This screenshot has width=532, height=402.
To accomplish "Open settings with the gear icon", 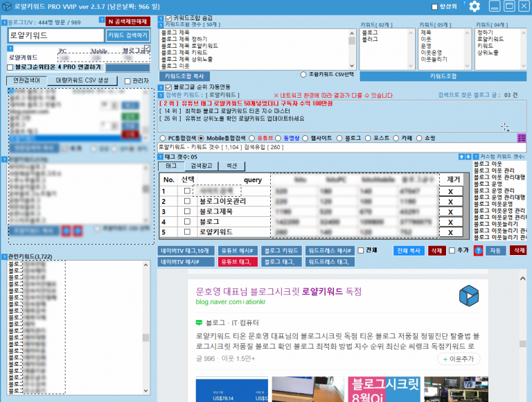I will [x=475, y=6].
